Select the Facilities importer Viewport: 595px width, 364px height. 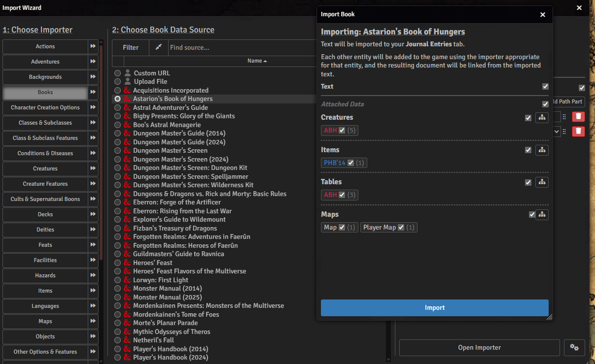45,260
